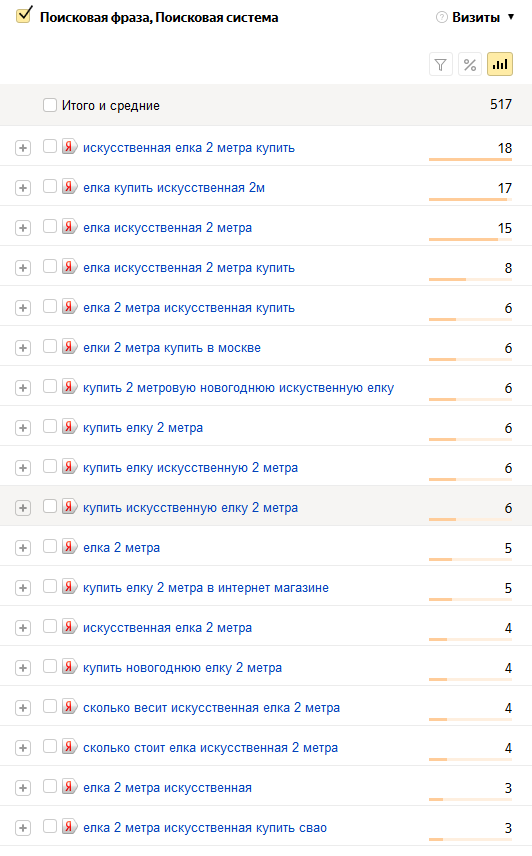Click Yandex icon beside 'елка купить искусственная 2м'
Image resolution: width=532 pixels, height=856 pixels.
(x=69, y=187)
